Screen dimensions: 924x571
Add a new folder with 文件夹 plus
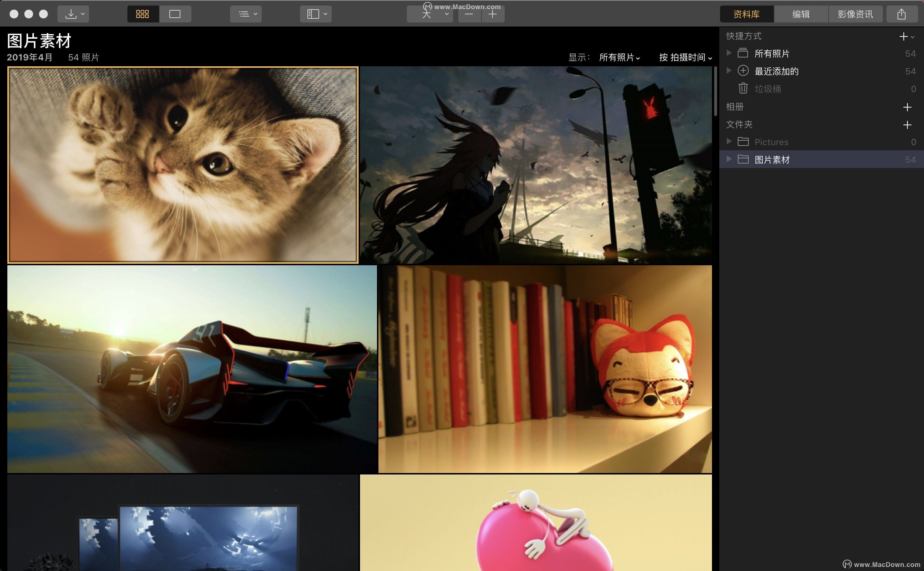coord(907,125)
